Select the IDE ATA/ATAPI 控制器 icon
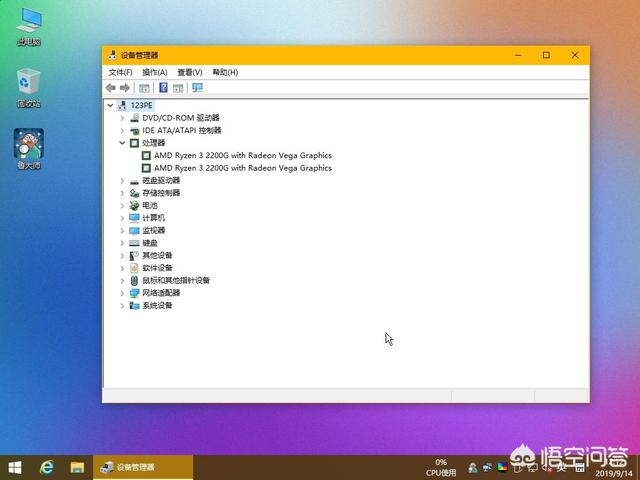 (134, 131)
